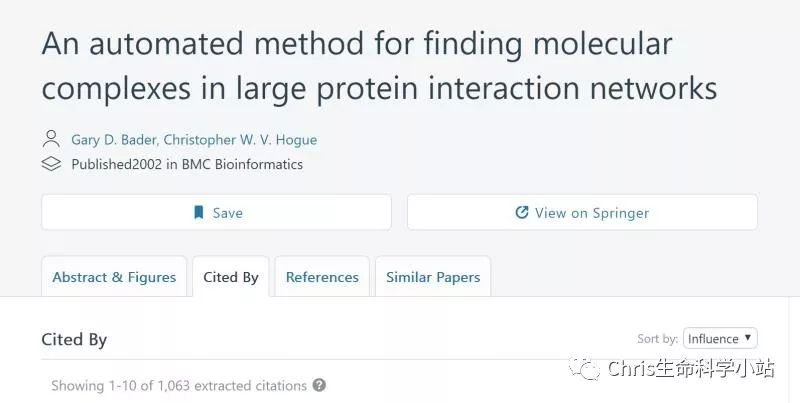The height and width of the screenshot is (403, 800).
Task: Click the stacked layers publication icon
Action: pos(51,163)
